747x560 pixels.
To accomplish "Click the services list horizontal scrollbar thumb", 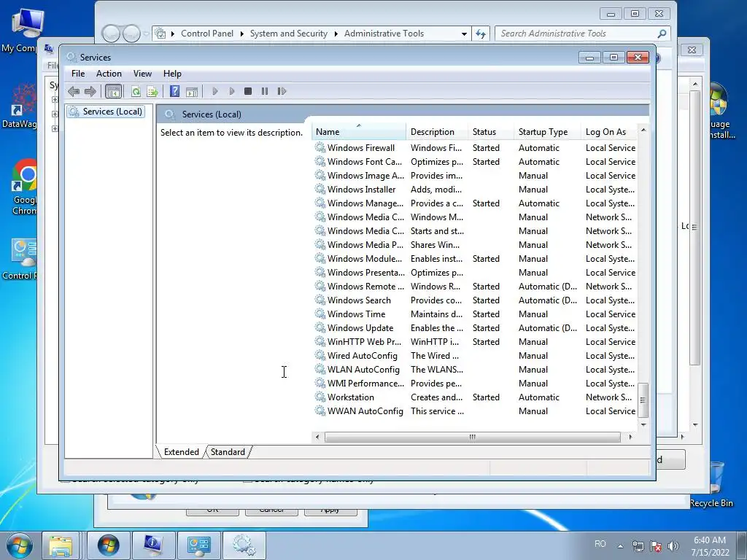I will [x=472, y=437].
